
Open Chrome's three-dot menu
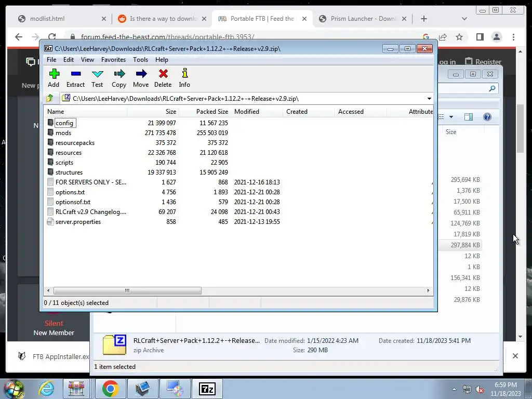click(x=513, y=37)
